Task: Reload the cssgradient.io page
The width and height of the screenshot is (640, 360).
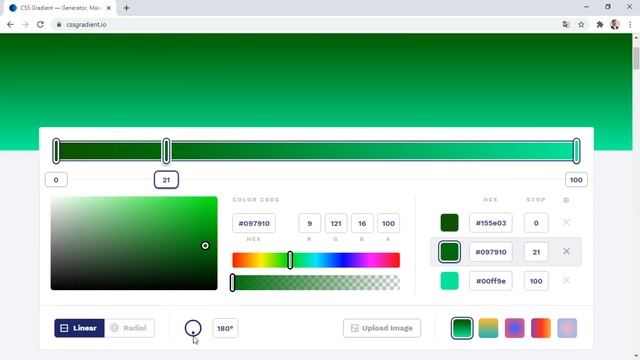Action: coord(40,24)
